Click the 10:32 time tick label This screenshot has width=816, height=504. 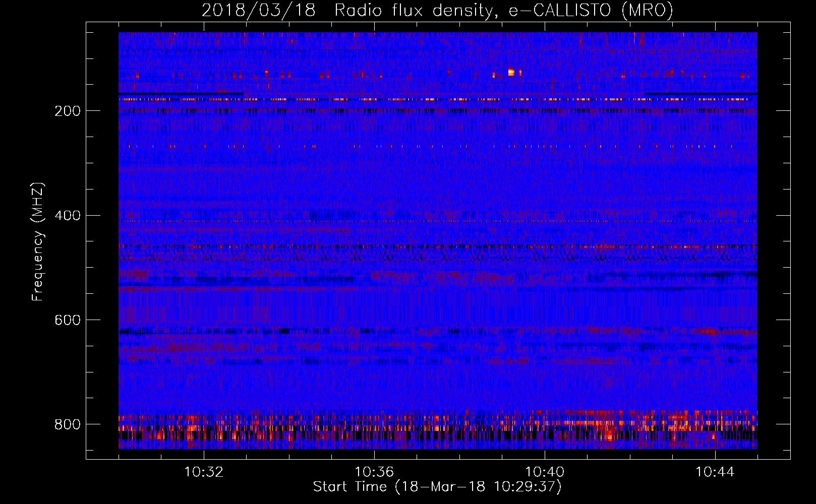(x=204, y=472)
